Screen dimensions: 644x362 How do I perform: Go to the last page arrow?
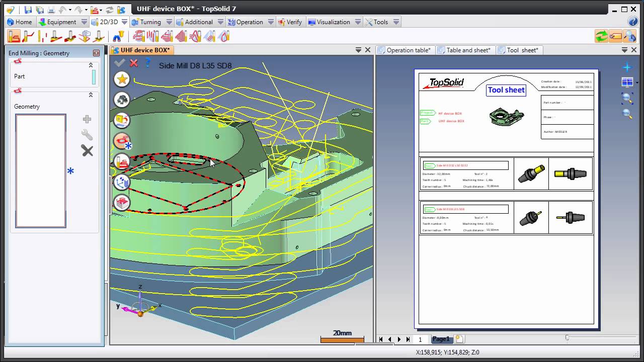click(x=408, y=339)
